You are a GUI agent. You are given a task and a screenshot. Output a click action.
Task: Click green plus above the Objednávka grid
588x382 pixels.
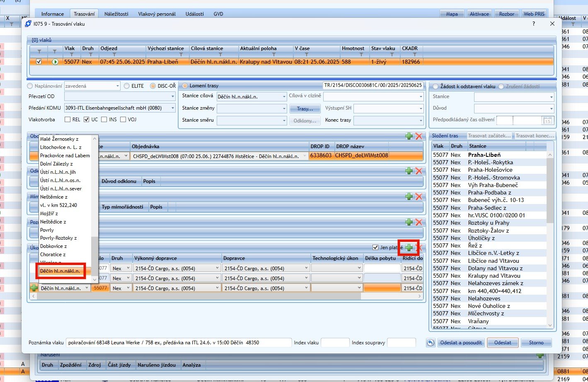[409, 136]
